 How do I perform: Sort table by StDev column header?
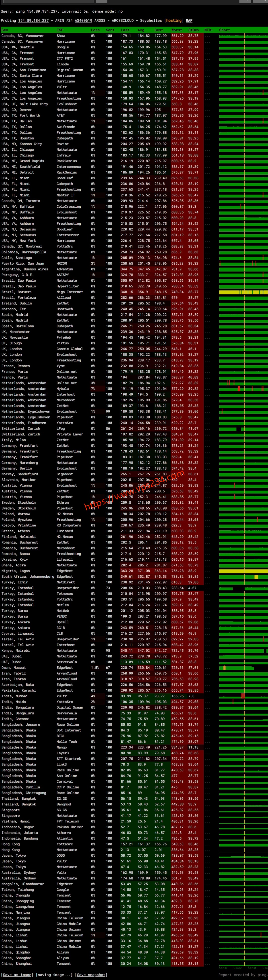194,30
